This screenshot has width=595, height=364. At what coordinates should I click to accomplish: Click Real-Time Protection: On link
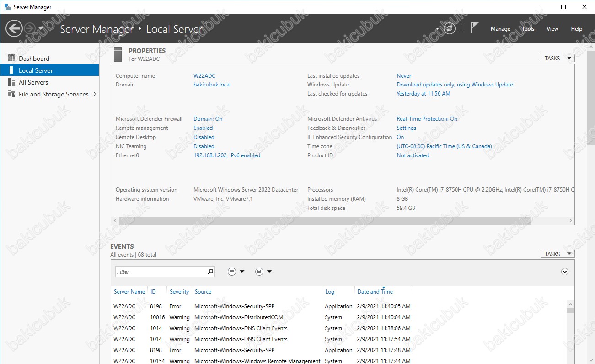click(427, 119)
